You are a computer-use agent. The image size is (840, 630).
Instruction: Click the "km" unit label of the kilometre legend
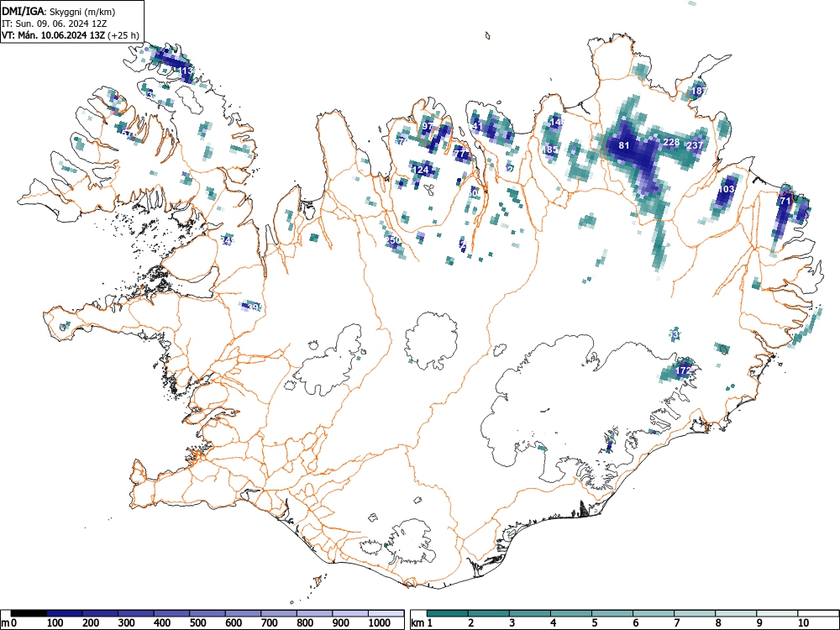[418, 623]
